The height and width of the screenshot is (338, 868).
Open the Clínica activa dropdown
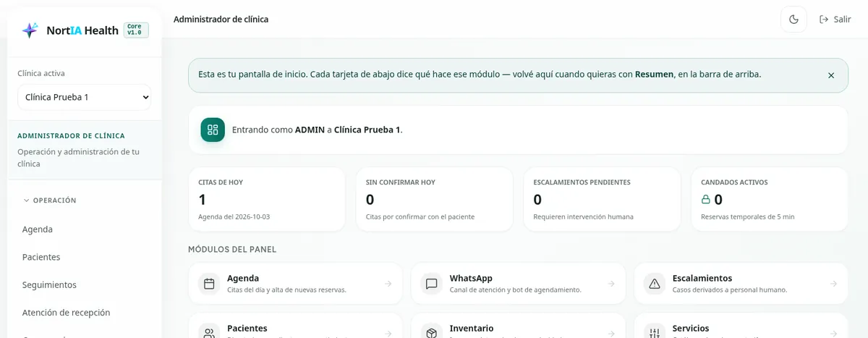[x=85, y=97]
